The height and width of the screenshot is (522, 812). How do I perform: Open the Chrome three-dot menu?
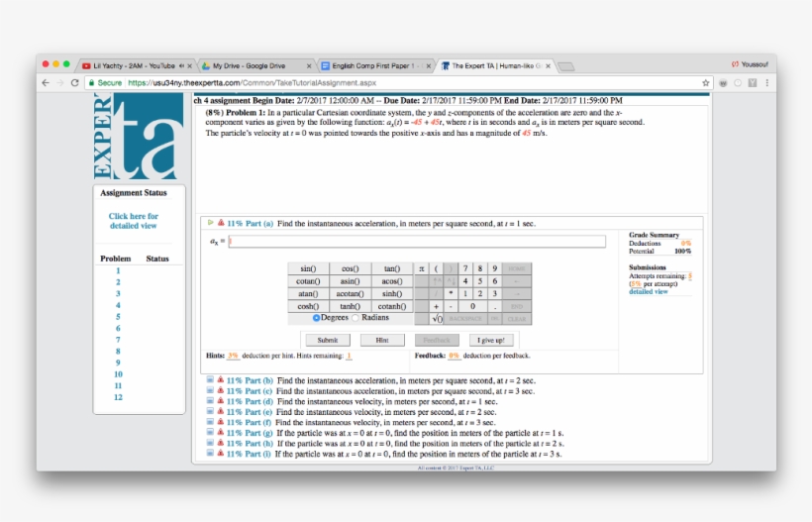766,83
